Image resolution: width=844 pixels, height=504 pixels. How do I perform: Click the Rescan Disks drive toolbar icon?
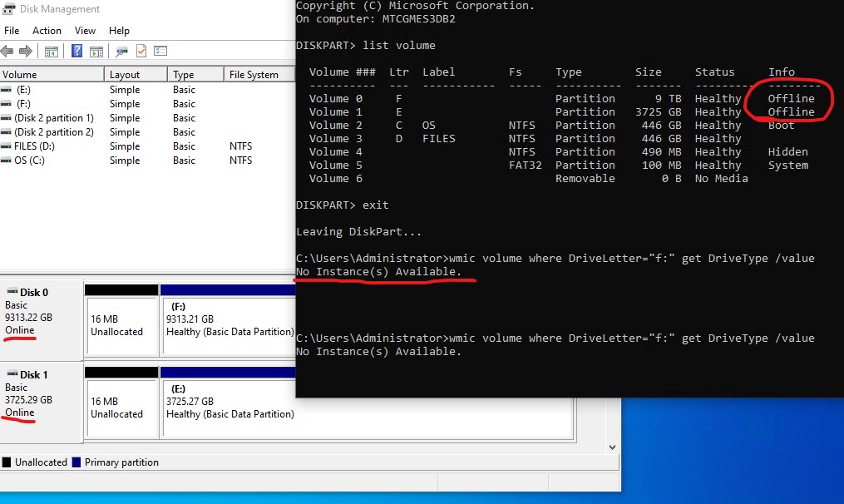tap(121, 52)
